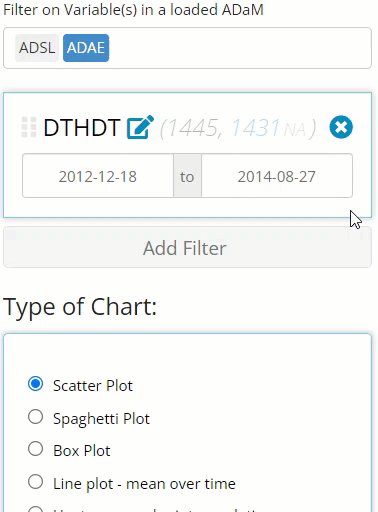Click the DTHDT variable name label
Viewport: 378px width, 512px height.
[x=82, y=127]
